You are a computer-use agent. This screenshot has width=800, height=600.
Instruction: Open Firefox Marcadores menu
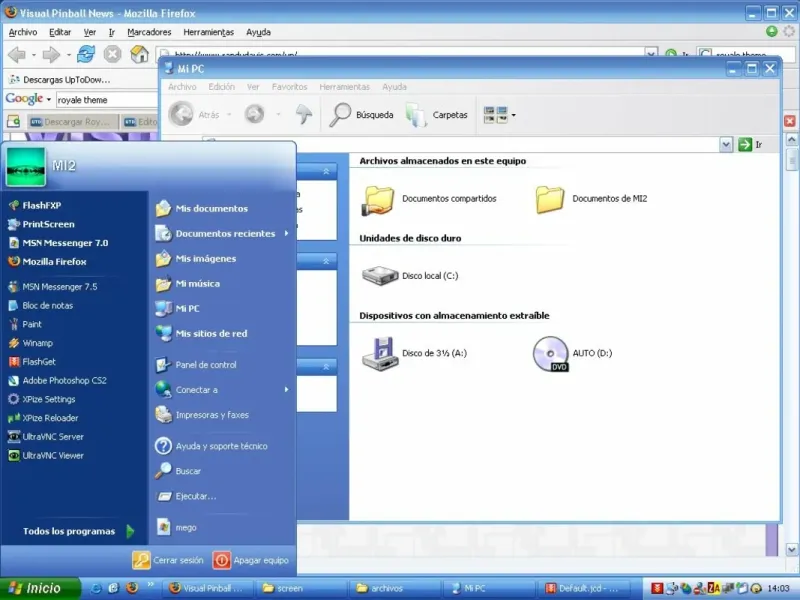tap(149, 32)
